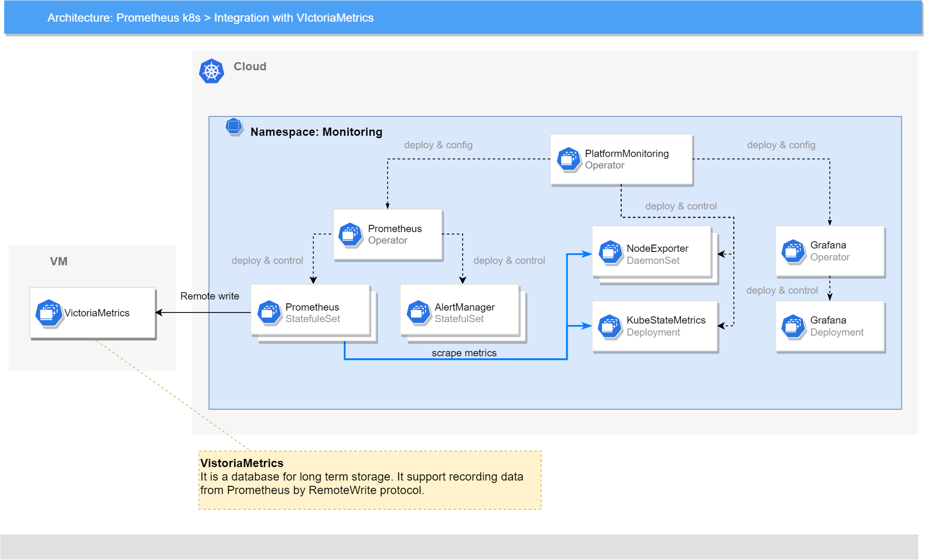Click deploy & config label right of PlatformMonitoring
The height and width of the screenshot is (560, 925).
781,145
